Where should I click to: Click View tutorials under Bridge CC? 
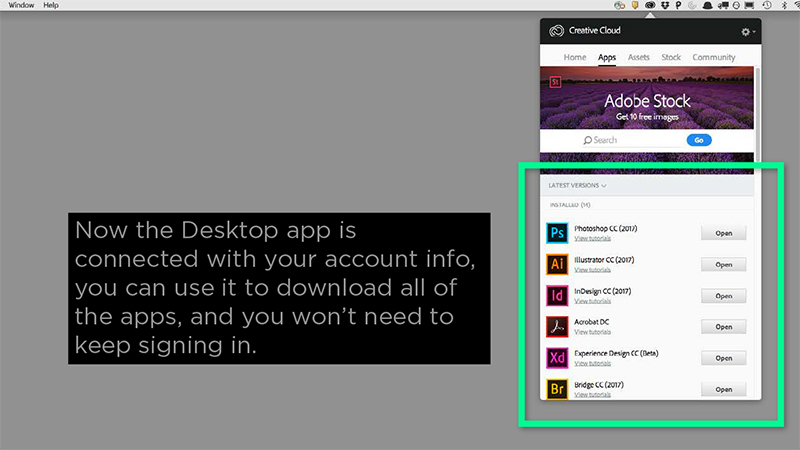coord(592,394)
